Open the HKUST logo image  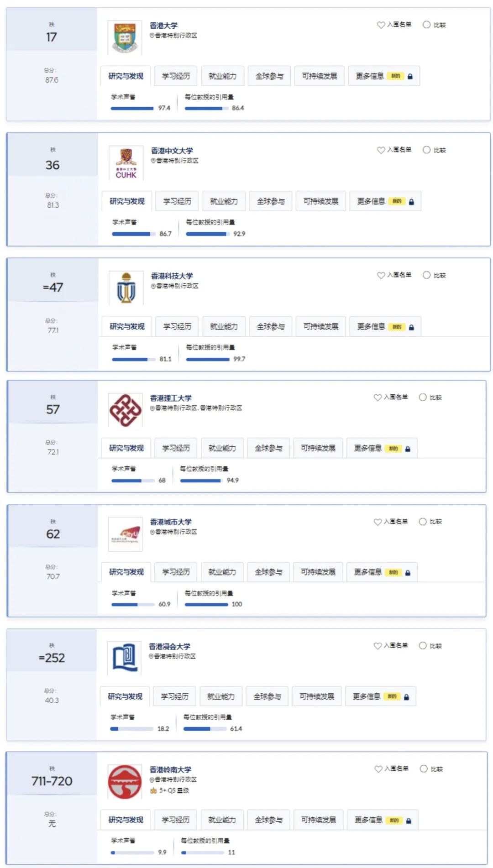click(x=126, y=288)
